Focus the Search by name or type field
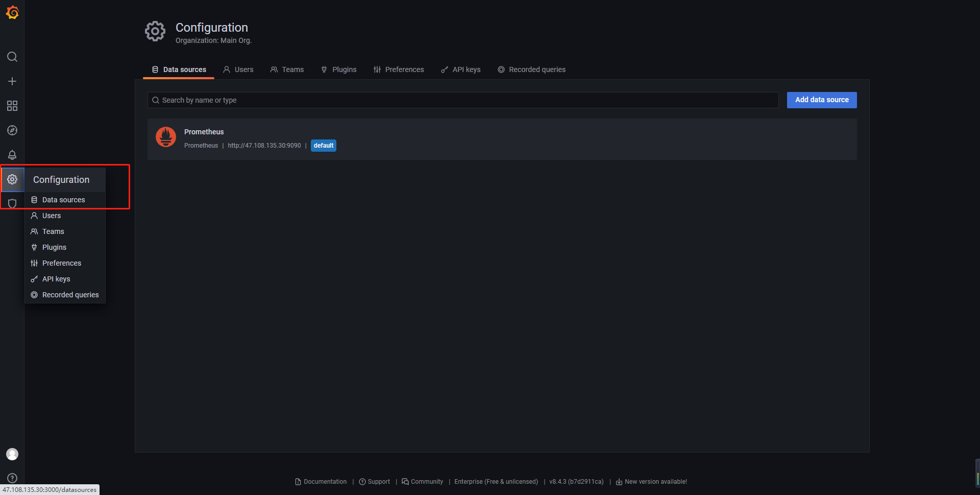This screenshot has height=495, width=980. [463, 100]
